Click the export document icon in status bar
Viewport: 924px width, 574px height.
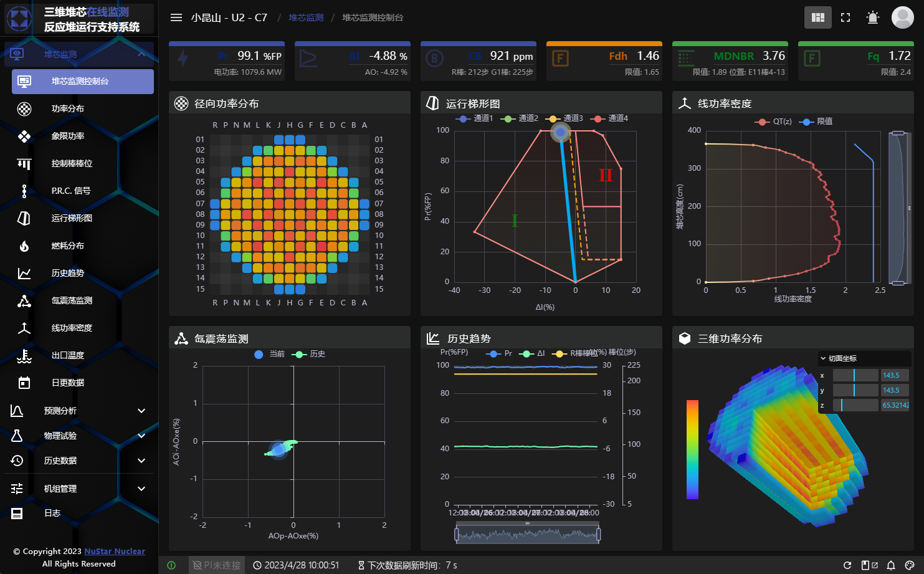[x=869, y=565]
